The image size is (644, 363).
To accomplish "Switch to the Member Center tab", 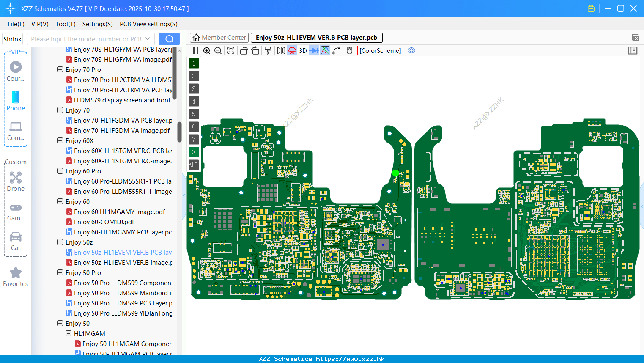I will click(219, 38).
